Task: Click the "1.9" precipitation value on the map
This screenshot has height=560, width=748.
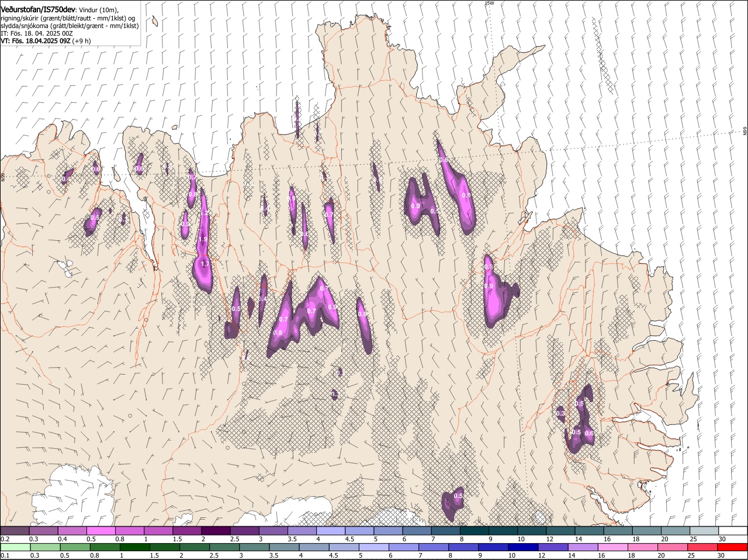Action: (203, 240)
